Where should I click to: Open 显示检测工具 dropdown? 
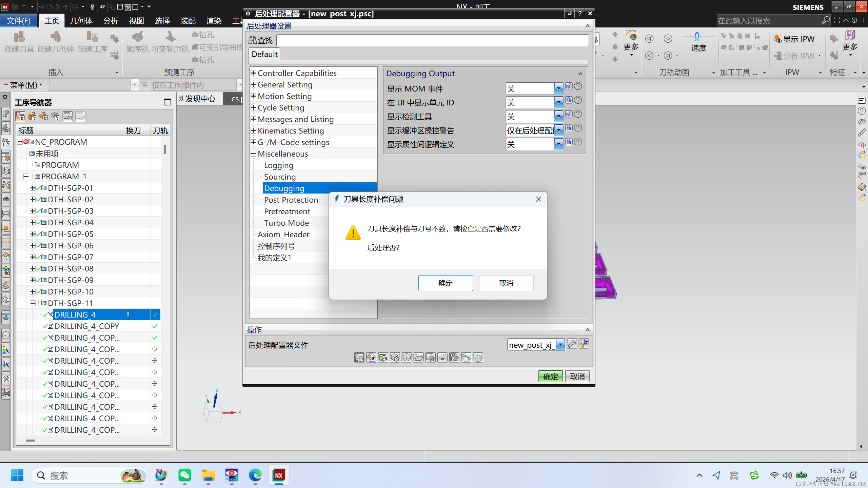click(x=558, y=116)
